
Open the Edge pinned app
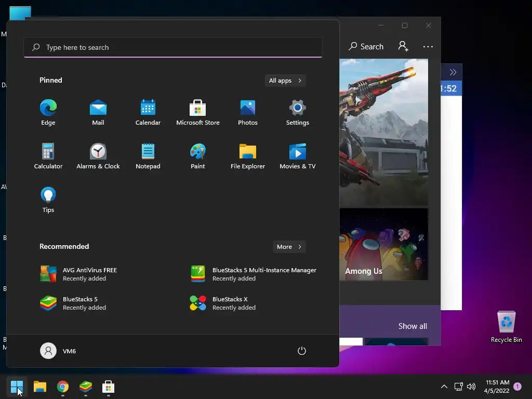(48, 113)
